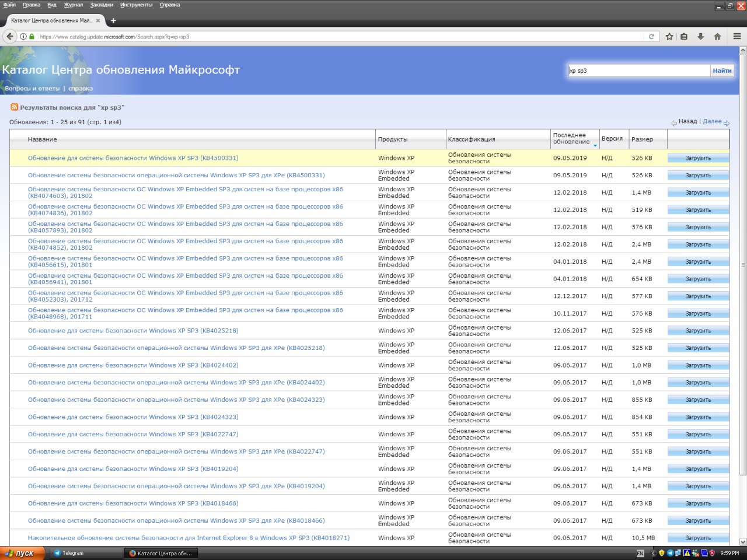Open XPe update link (KB4024402)
This screenshot has width=747, height=560.
pyautogui.click(x=176, y=383)
